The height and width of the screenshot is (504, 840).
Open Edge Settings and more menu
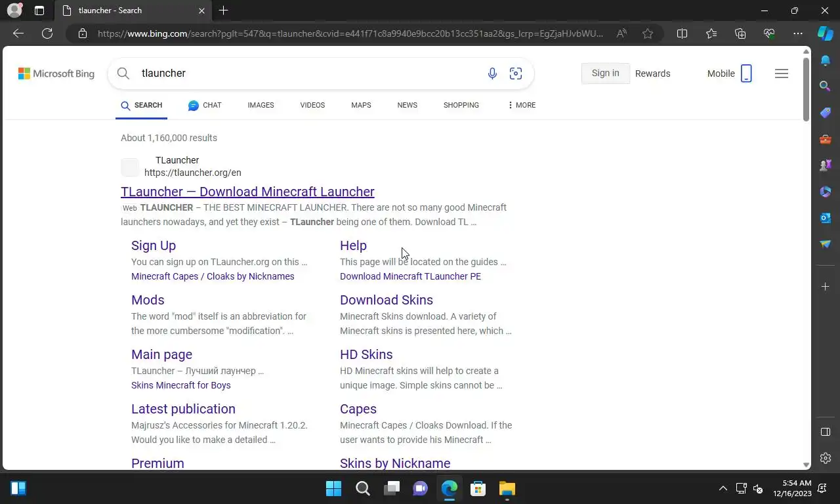coord(798,33)
